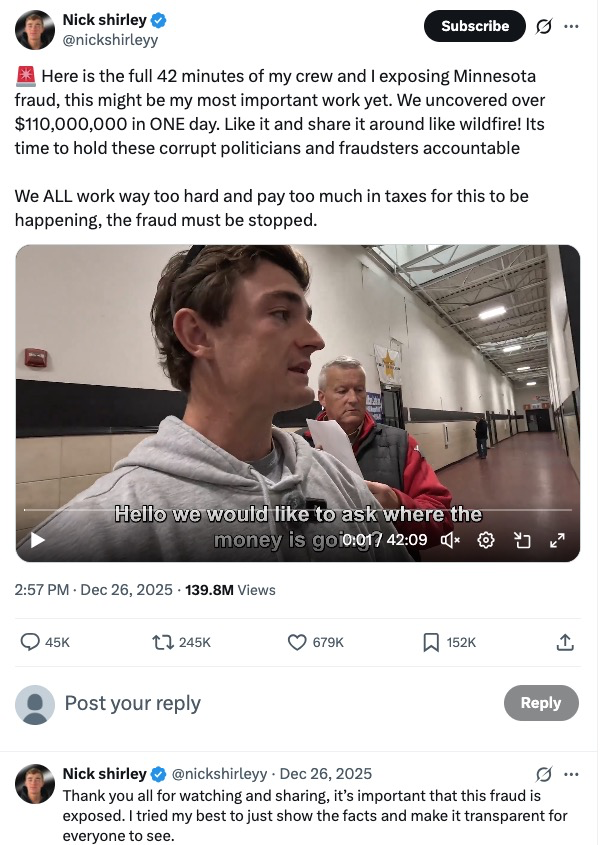Viewport: 606px width, 845px height.
Task: Open Nick shirley's profile avatar at top
Action: pos(35,30)
